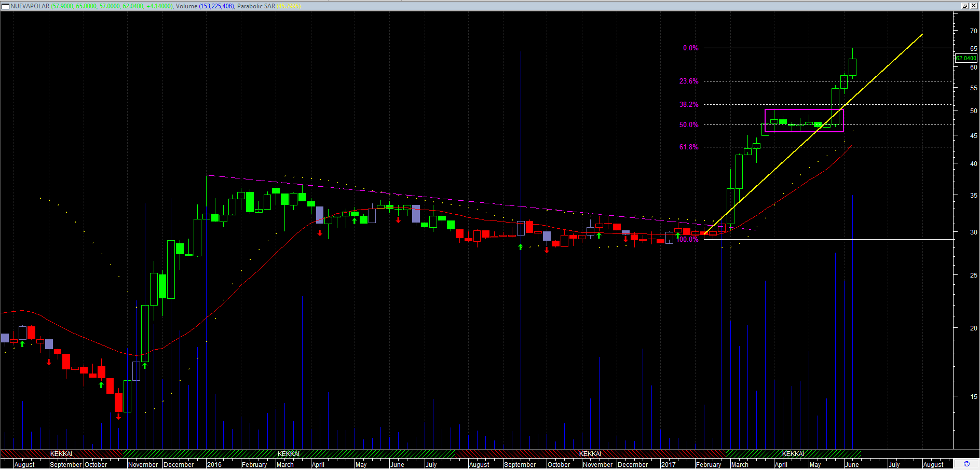Click the 100.0% Fibonacci level label
The width and height of the screenshot is (980, 470).
click(688, 239)
